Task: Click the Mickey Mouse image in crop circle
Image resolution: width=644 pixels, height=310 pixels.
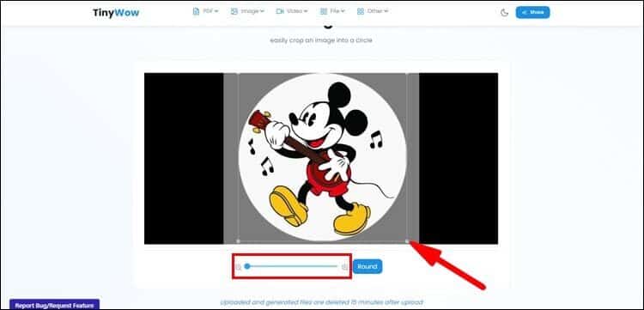Action: [x=322, y=157]
